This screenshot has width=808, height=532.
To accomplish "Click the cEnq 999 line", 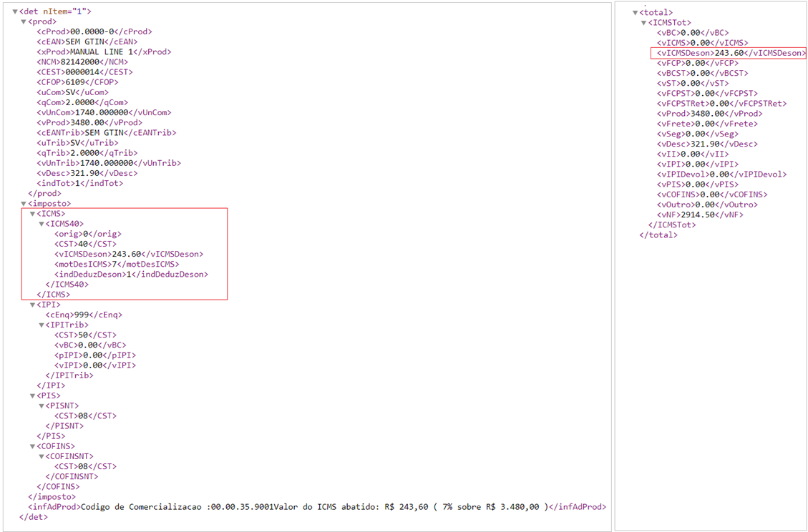I will click(83, 315).
